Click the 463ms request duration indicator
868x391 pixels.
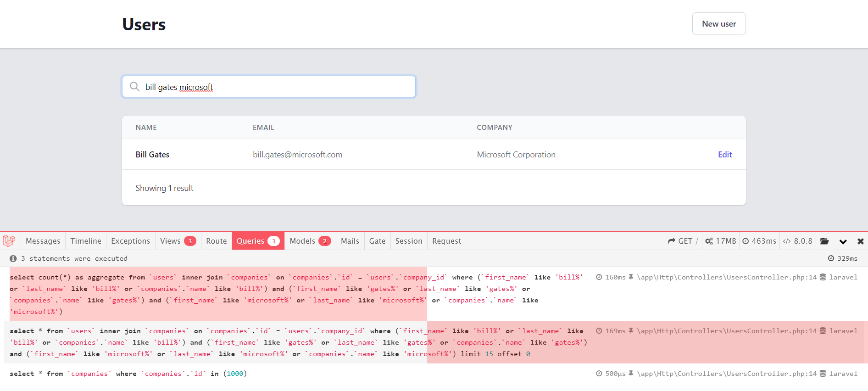pyautogui.click(x=759, y=241)
